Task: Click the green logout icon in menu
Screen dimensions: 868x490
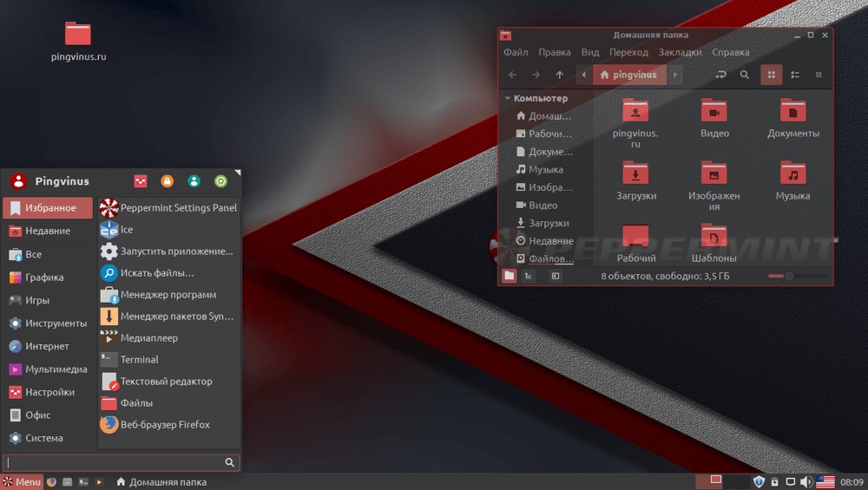Action: (220, 181)
